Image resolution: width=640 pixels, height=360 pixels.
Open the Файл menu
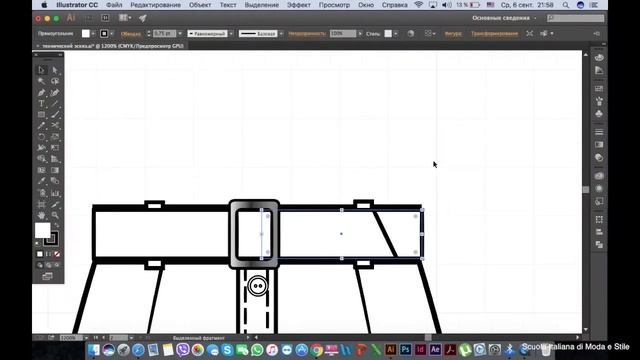click(114, 5)
